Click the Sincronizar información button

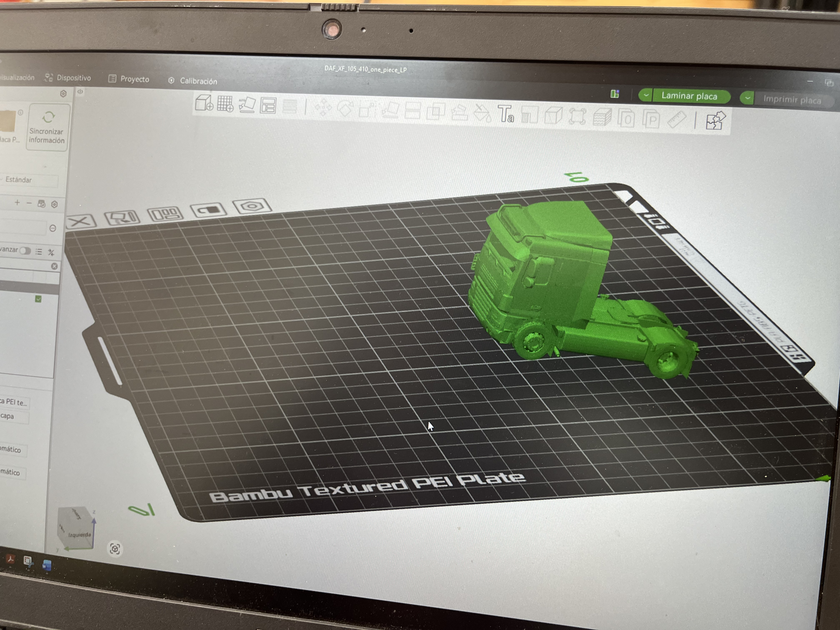47,128
